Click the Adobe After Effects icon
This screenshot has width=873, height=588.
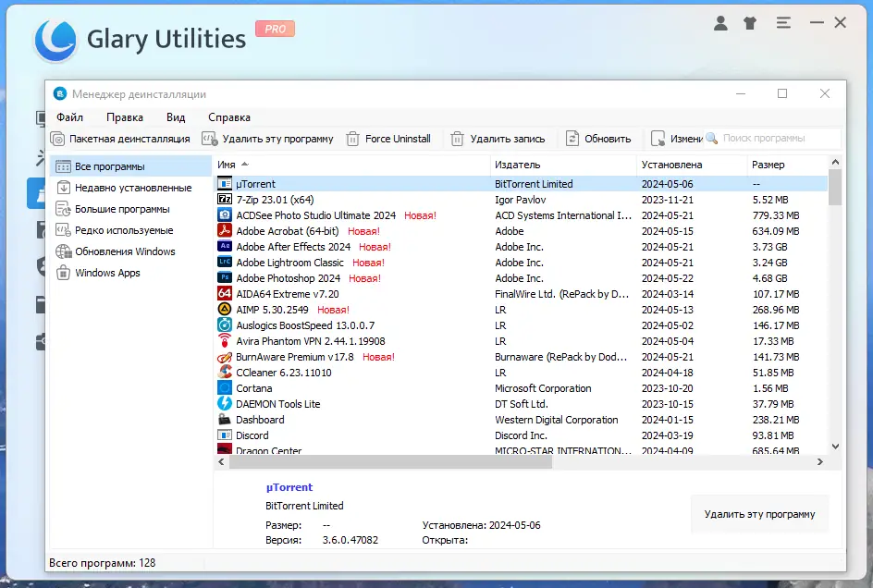click(225, 246)
